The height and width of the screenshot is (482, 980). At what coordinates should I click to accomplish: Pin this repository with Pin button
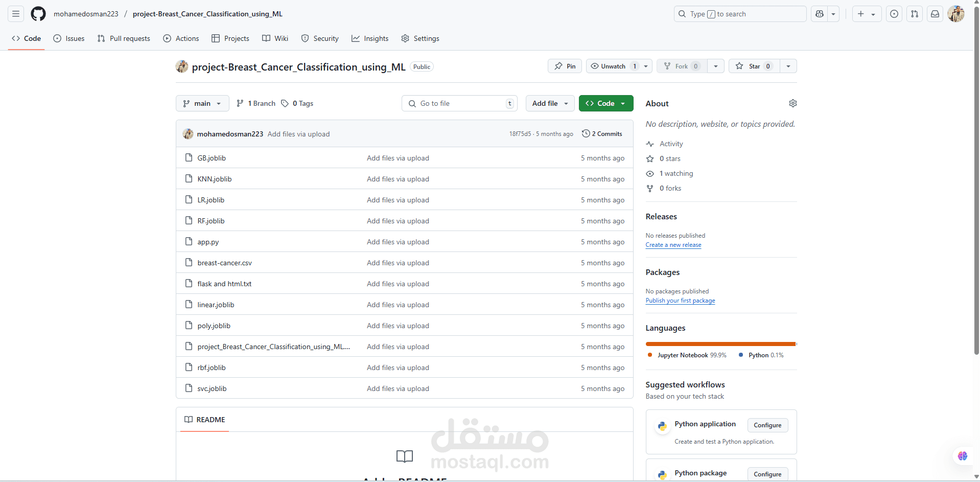tap(565, 66)
